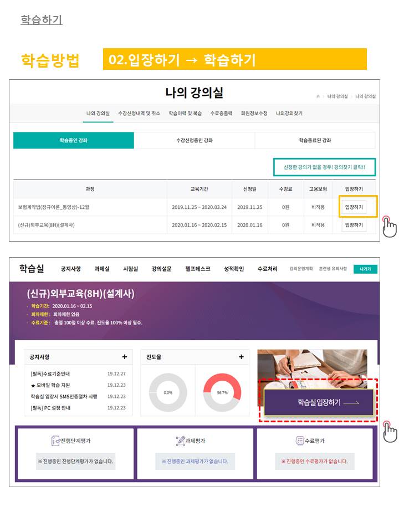Open the 시험실 menu in 학습실
The image size is (399, 532).
[130, 269]
